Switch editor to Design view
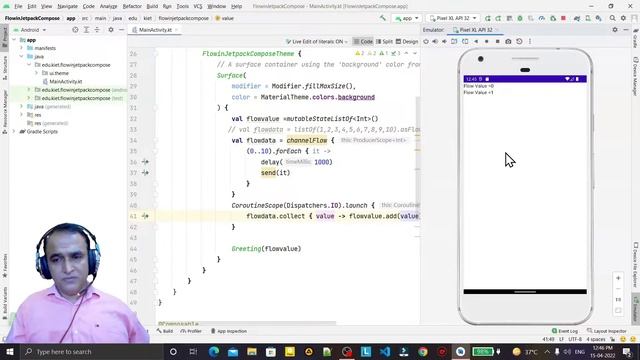Viewport: 640px width, 360px height. pyautogui.click(x=407, y=42)
